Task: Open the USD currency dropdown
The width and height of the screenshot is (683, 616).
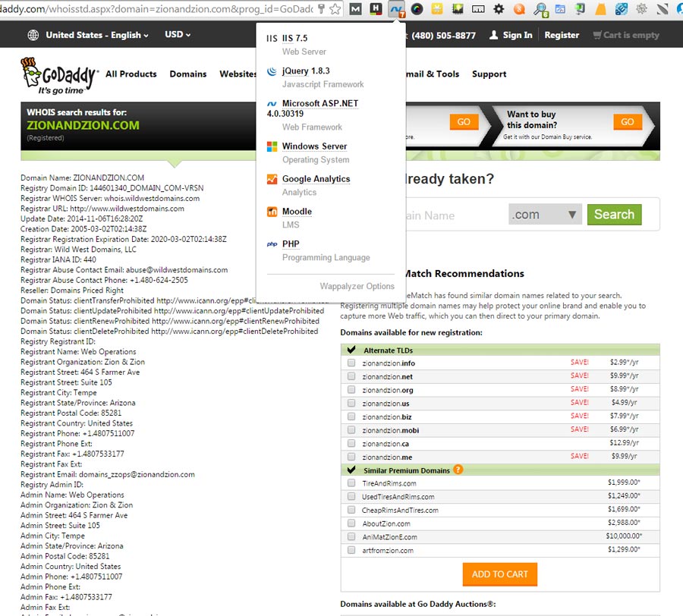Action: coord(178,34)
